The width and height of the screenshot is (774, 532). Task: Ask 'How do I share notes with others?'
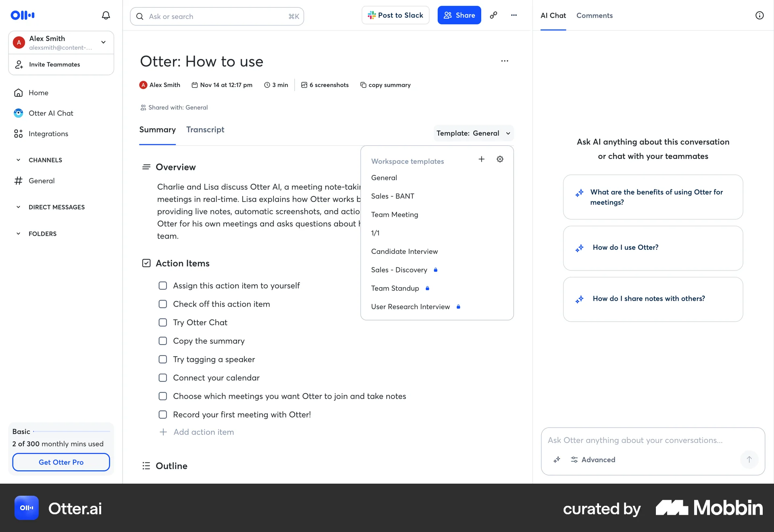pyautogui.click(x=653, y=299)
